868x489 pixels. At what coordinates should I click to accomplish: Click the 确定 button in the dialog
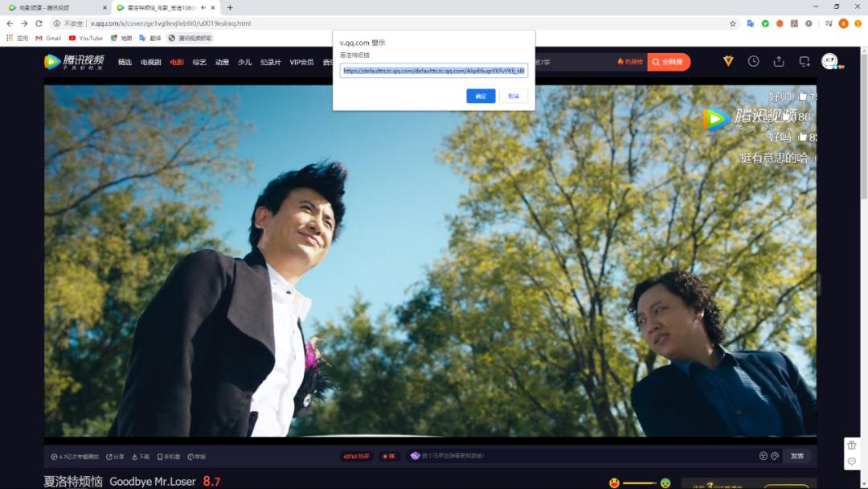point(481,96)
